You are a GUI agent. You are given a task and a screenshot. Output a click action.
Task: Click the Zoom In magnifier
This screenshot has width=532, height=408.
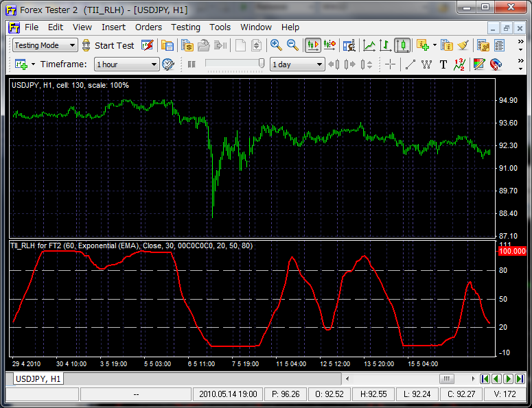276,45
